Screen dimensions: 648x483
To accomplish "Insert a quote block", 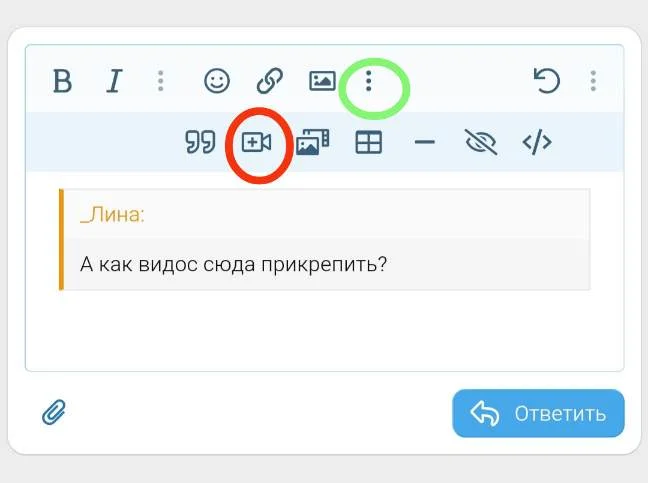I will 200,143.
